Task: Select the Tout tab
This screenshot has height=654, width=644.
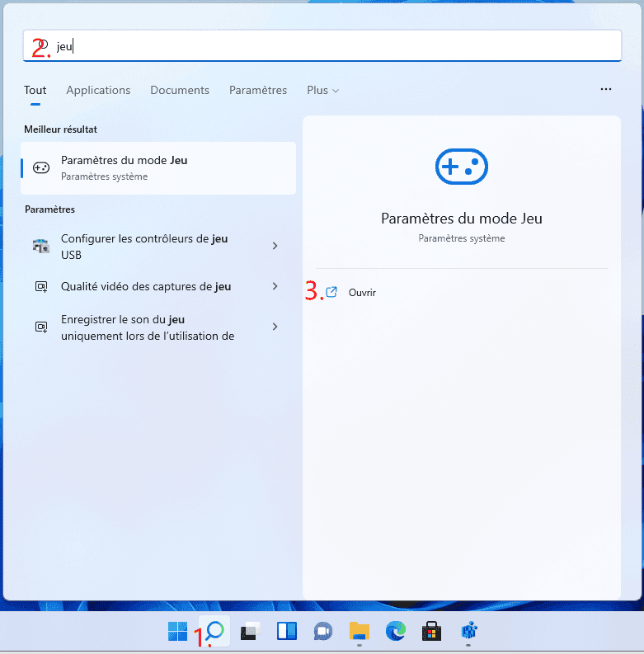Action: (x=35, y=90)
